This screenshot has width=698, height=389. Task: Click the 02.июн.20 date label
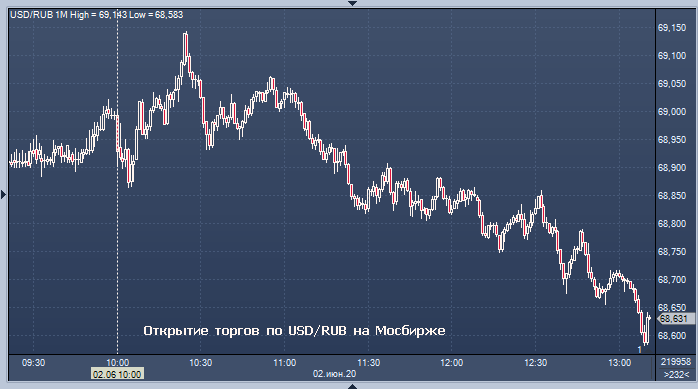click(334, 374)
